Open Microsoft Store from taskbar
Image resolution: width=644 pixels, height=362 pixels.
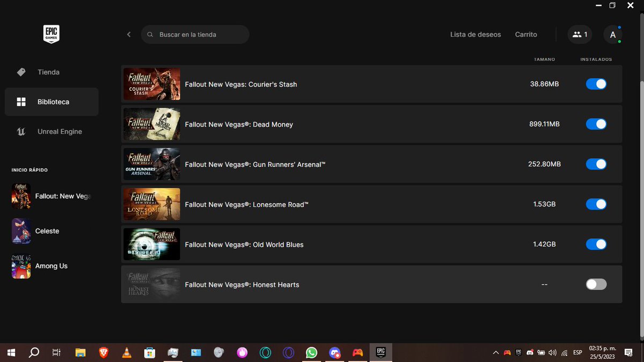click(x=150, y=352)
